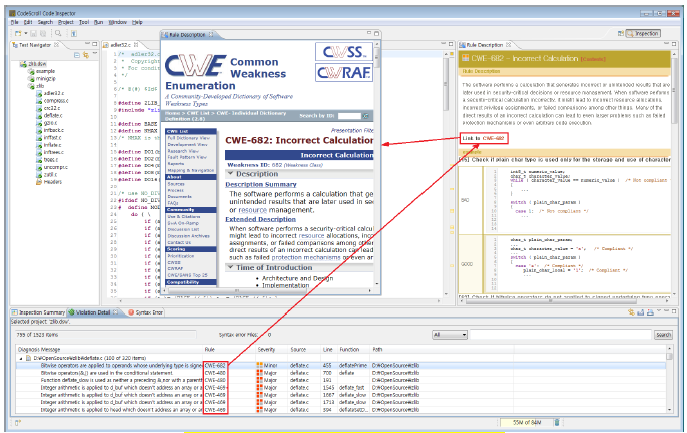The image size is (687, 433).
Task: Collapse the Description section in CWE page
Action: tap(230, 174)
